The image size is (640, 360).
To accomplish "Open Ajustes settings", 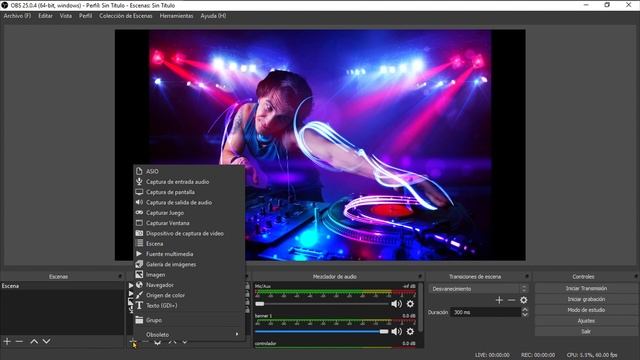I will [586, 321].
